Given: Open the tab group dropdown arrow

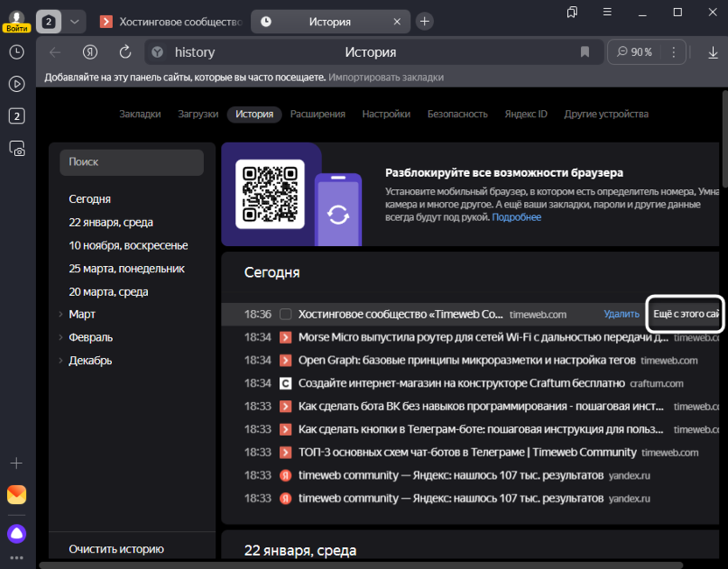Looking at the screenshot, I should coord(75,21).
